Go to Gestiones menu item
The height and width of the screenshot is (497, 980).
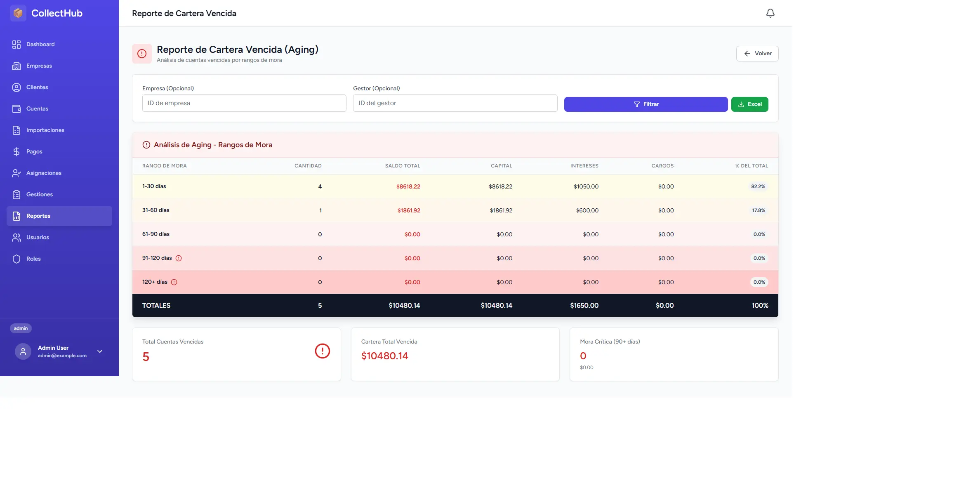tap(40, 195)
